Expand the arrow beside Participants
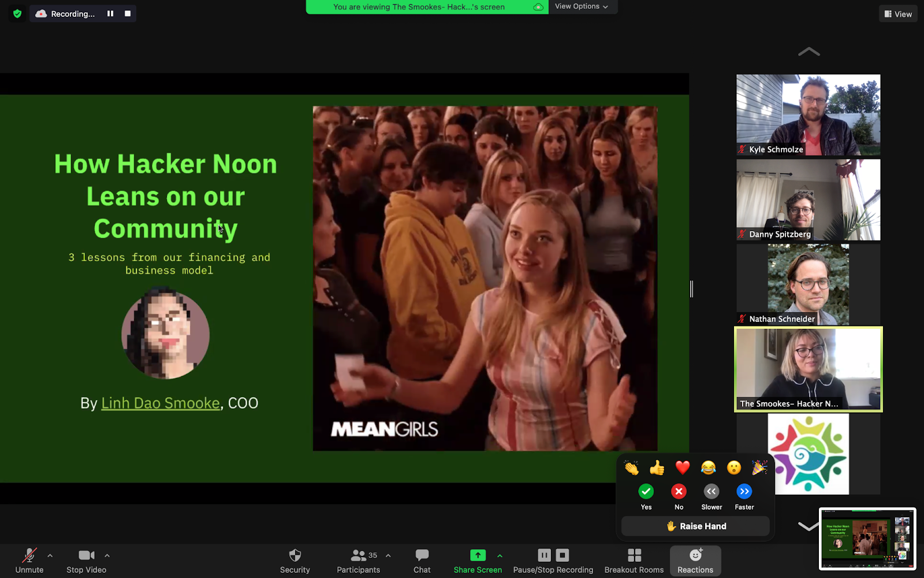 point(388,555)
